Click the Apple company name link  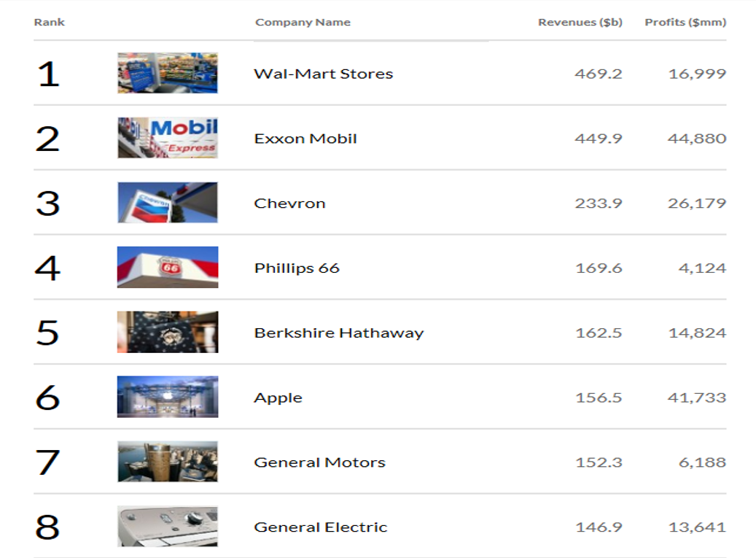278,398
